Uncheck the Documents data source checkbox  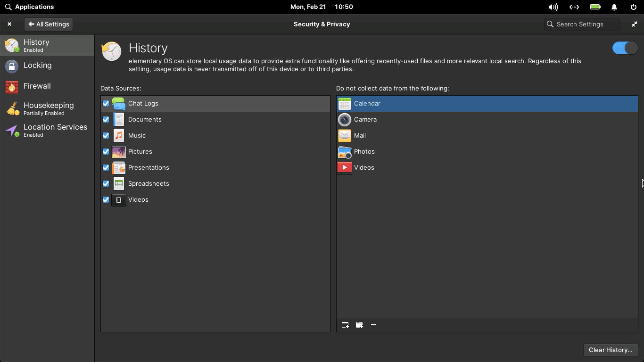click(x=106, y=120)
